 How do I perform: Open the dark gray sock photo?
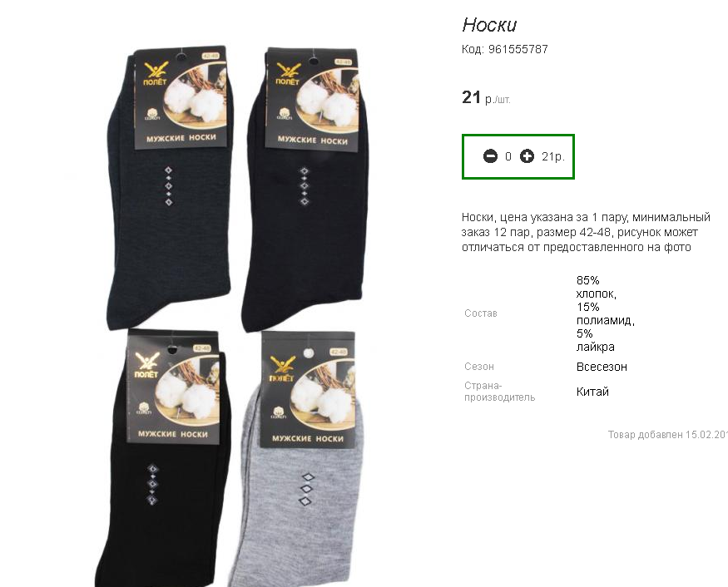(x=170, y=188)
